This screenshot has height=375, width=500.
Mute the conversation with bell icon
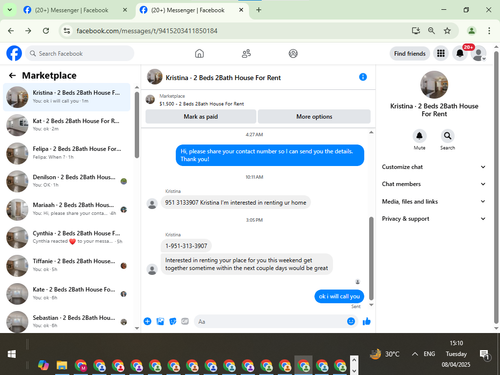click(419, 136)
